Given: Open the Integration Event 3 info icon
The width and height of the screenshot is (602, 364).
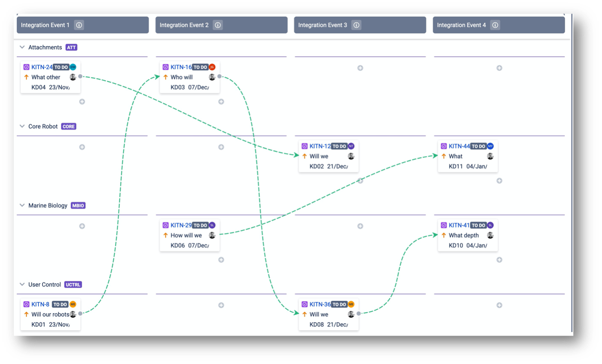Looking at the screenshot, I should [356, 25].
